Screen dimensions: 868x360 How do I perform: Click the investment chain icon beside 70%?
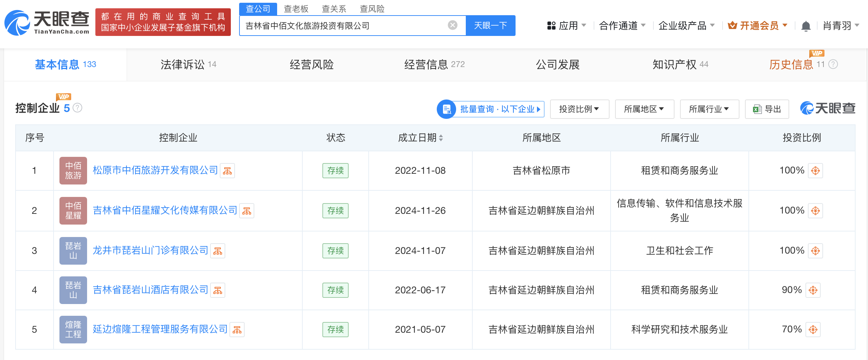(x=813, y=330)
